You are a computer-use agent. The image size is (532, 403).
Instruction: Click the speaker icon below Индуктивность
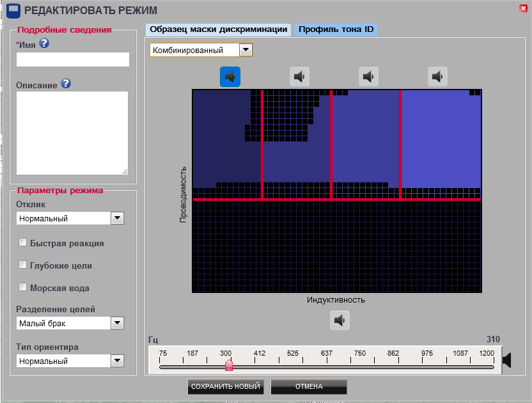pyautogui.click(x=340, y=320)
